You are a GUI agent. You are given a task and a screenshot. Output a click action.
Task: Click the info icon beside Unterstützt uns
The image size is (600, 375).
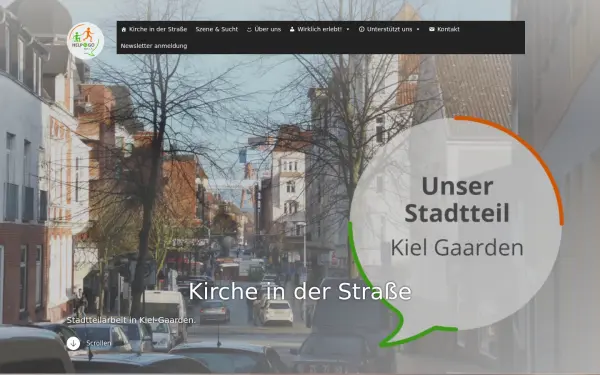(361, 29)
